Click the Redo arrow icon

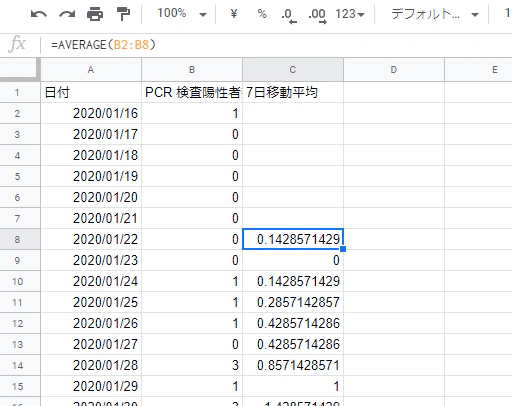67,14
